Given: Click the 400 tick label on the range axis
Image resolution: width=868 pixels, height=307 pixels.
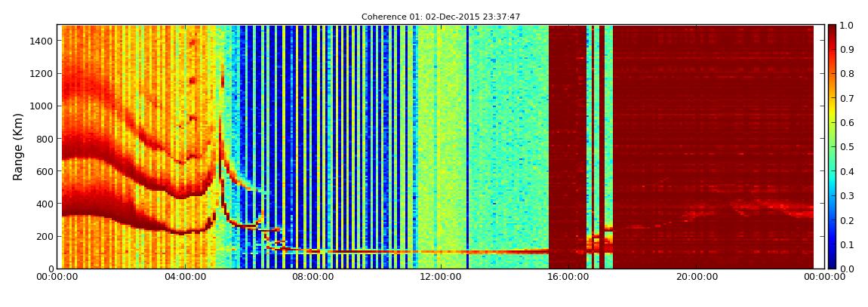Looking at the screenshot, I should click(45, 204).
